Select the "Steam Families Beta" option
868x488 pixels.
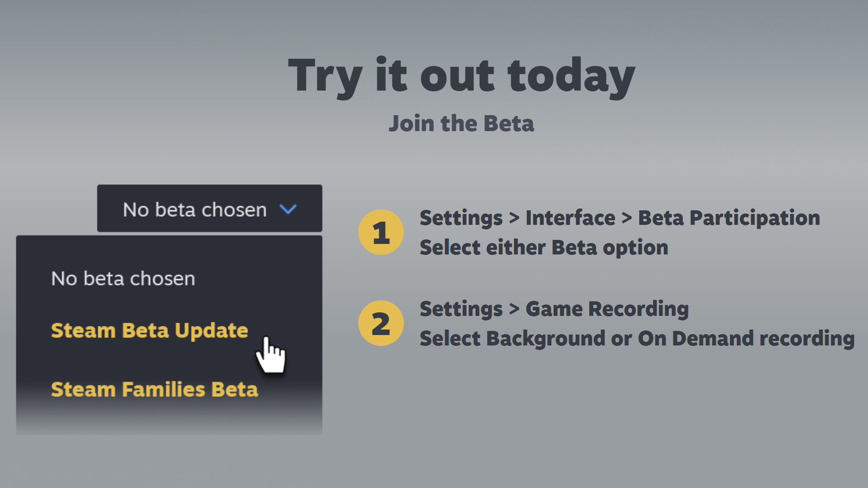click(154, 389)
